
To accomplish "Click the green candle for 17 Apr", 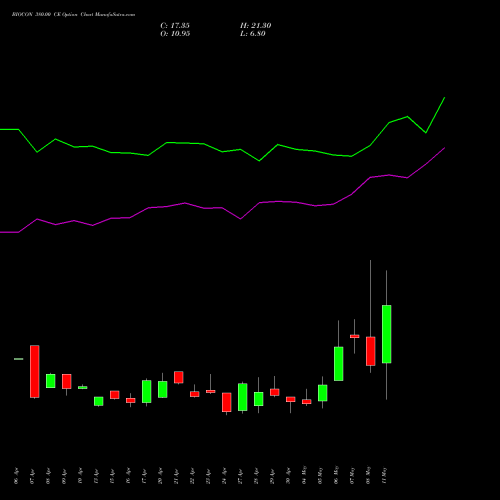I will pyautogui.click(x=147, y=392).
